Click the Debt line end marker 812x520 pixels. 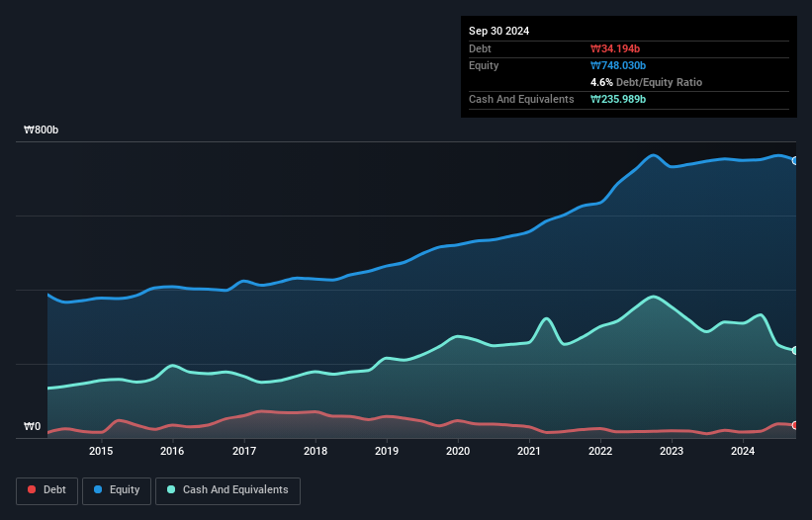coord(795,425)
